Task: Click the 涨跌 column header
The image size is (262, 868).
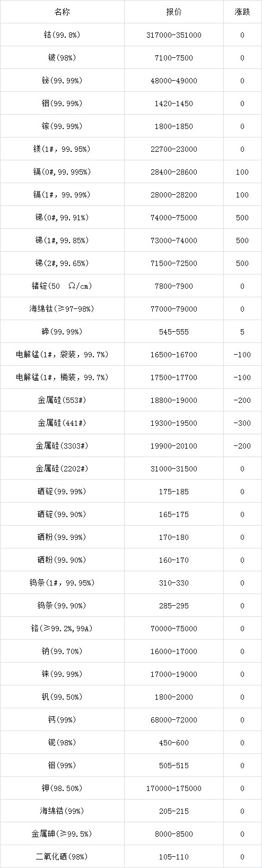Action: pos(242,12)
